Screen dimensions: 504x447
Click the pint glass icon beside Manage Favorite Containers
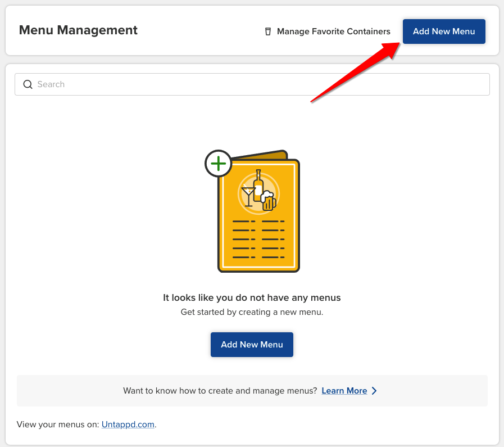(267, 31)
